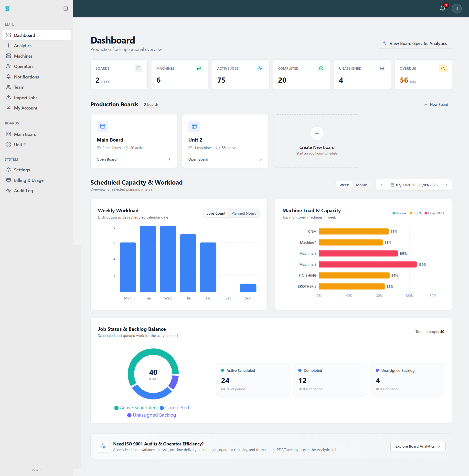Click the Boards stat card icon
The image size is (469, 476).
tap(138, 68)
